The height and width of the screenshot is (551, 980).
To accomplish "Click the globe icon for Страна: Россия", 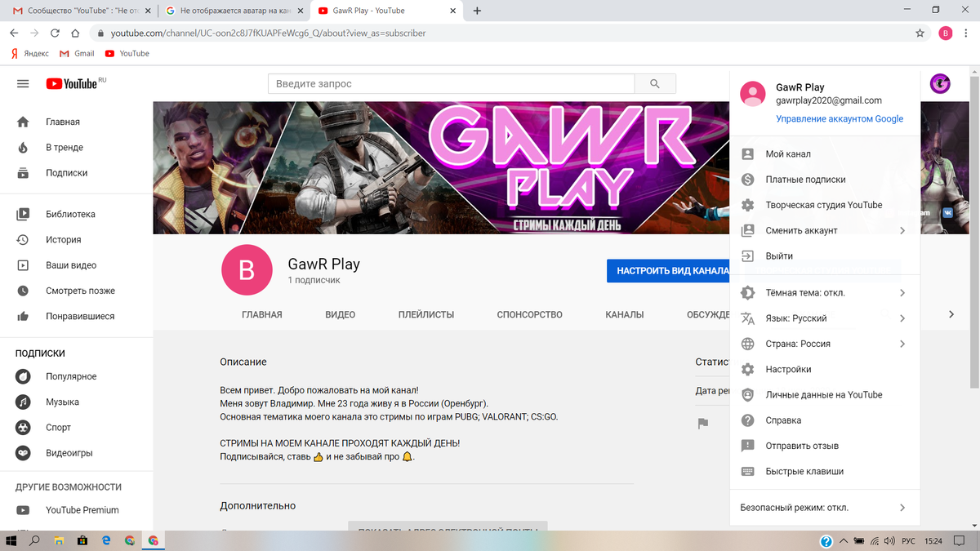I will (x=747, y=344).
